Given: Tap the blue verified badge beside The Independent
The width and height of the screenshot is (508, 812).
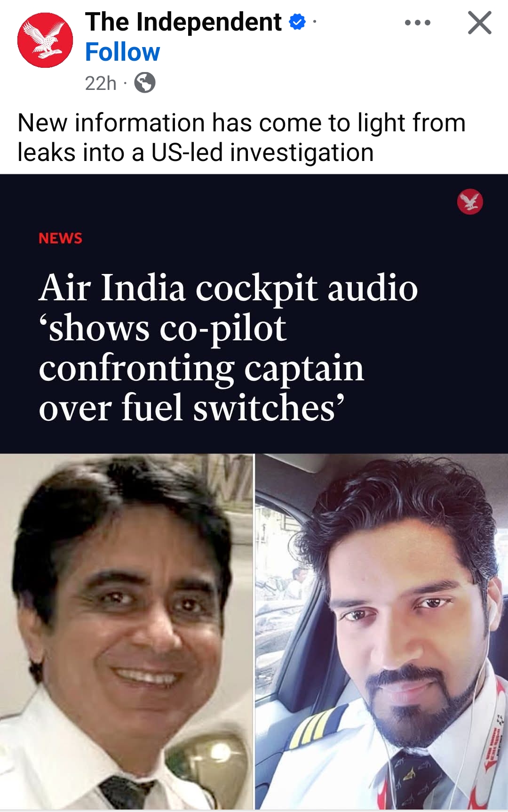Looking at the screenshot, I should (x=297, y=22).
